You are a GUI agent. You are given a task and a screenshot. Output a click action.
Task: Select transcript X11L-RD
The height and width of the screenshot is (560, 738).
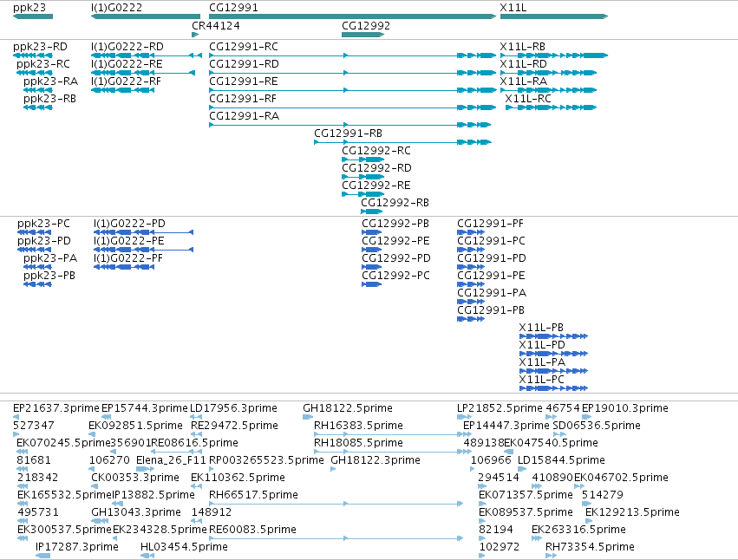point(548,73)
